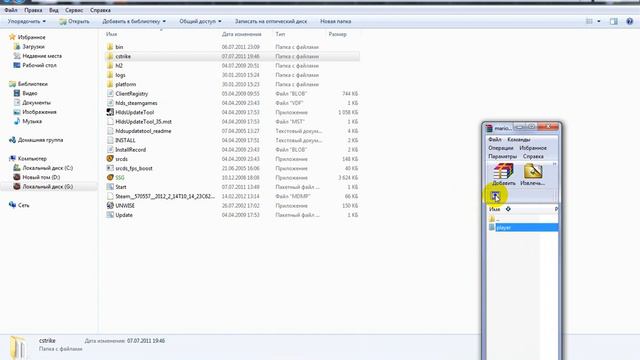
Task: Open Explorer Файл menu
Action: pyautogui.click(x=11, y=10)
